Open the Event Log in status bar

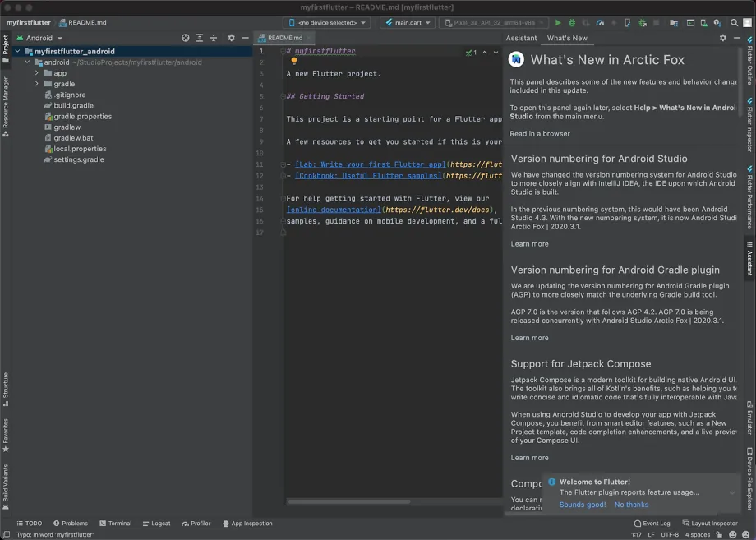[652, 523]
